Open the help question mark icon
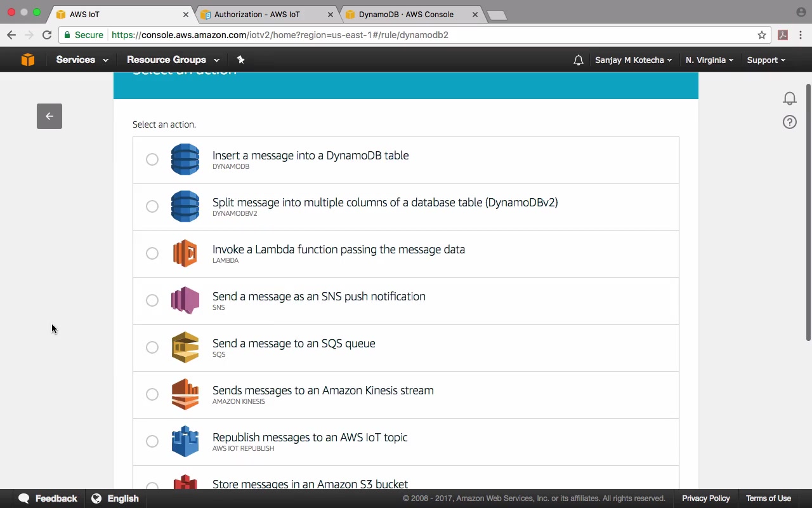The width and height of the screenshot is (812, 508). click(790, 123)
